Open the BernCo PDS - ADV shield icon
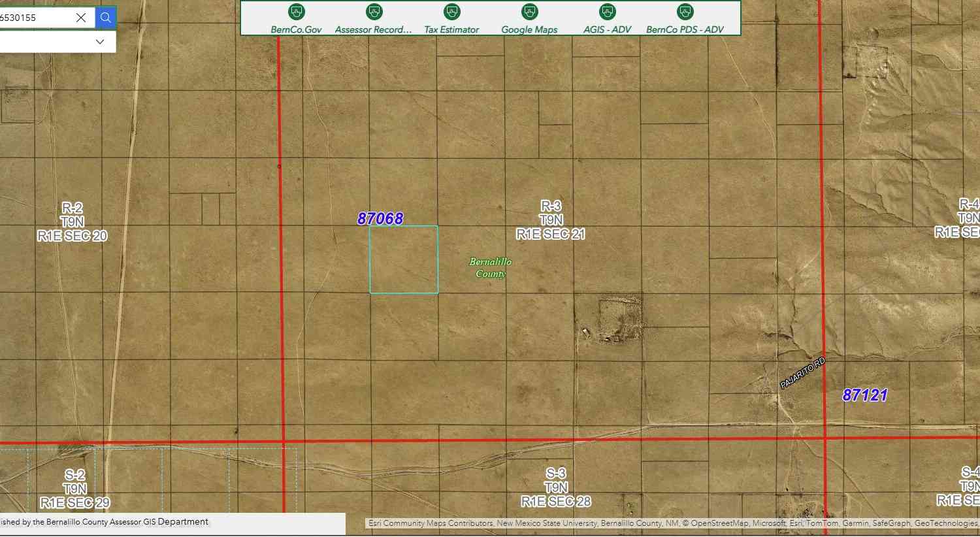 (x=685, y=12)
